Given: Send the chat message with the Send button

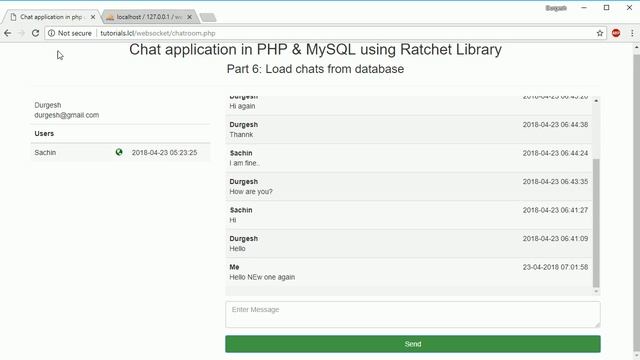Looking at the screenshot, I should [413, 344].
